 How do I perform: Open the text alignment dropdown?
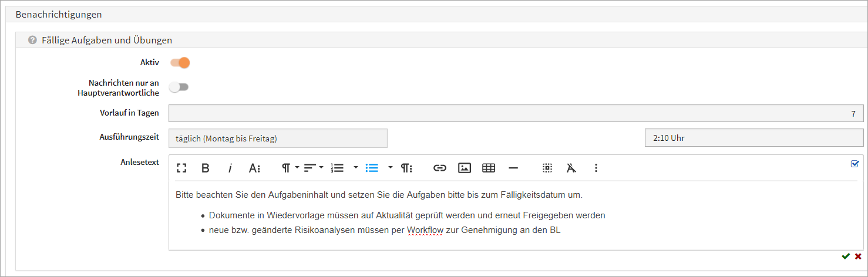[314, 168]
